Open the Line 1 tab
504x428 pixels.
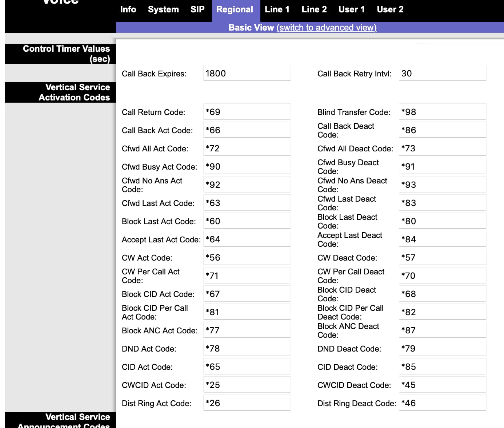tap(277, 9)
